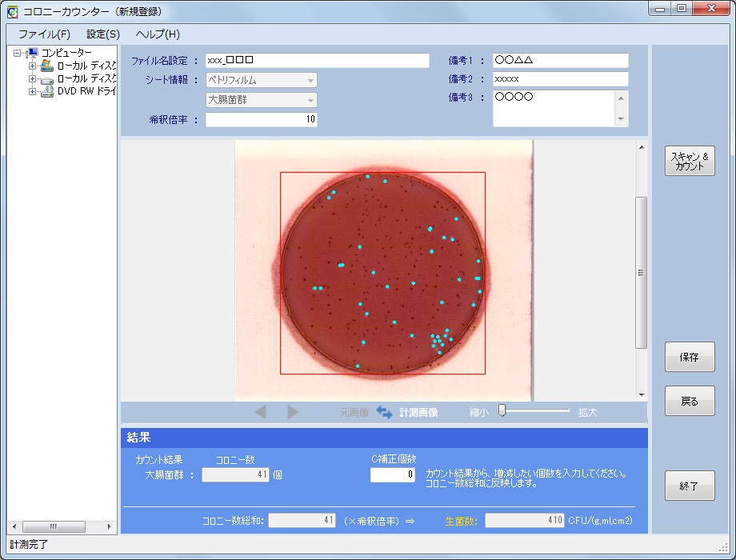Click the ファイル名設定 input field
The width and height of the screenshot is (736, 560).
tap(318, 61)
